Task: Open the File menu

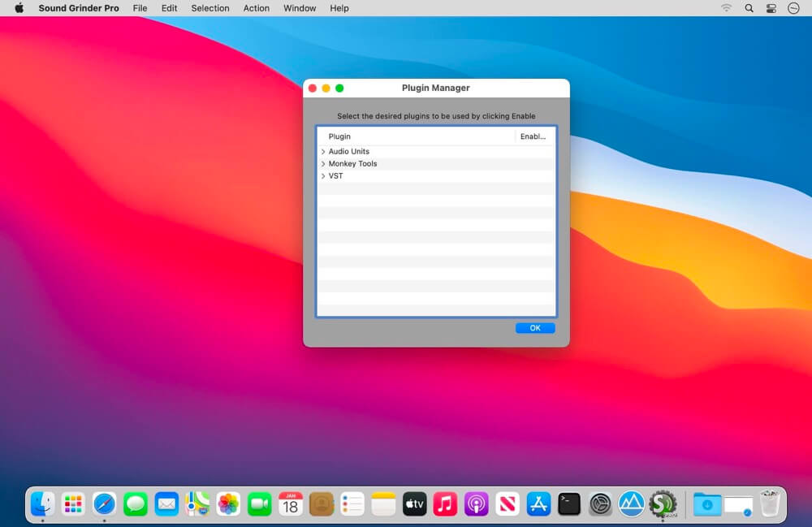Action: click(x=140, y=8)
